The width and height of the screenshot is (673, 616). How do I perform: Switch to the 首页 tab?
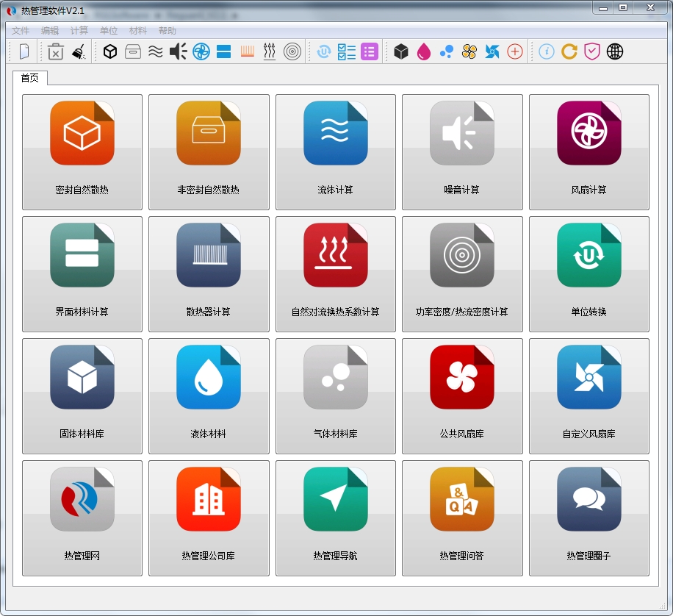(x=30, y=77)
